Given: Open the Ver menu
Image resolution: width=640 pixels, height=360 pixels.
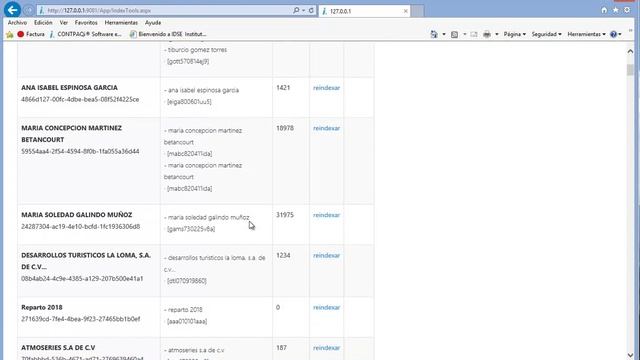Looking at the screenshot, I should [x=64, y=23].
